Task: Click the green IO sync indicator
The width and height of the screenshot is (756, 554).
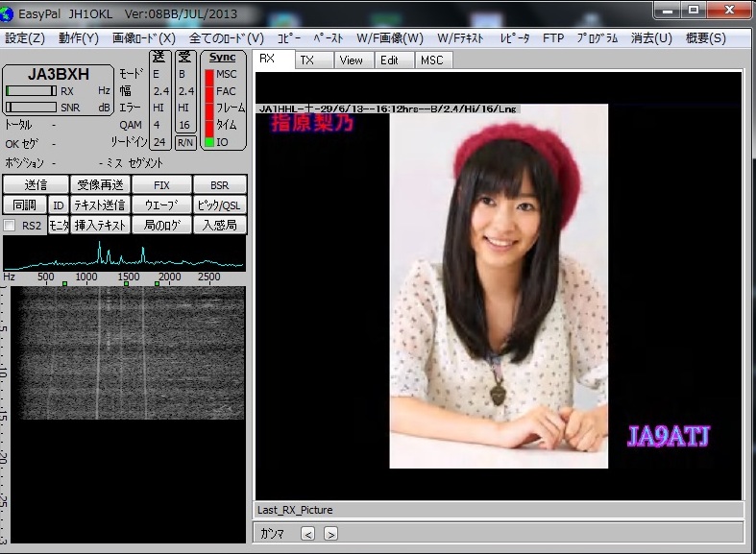Action: point(208,142)
